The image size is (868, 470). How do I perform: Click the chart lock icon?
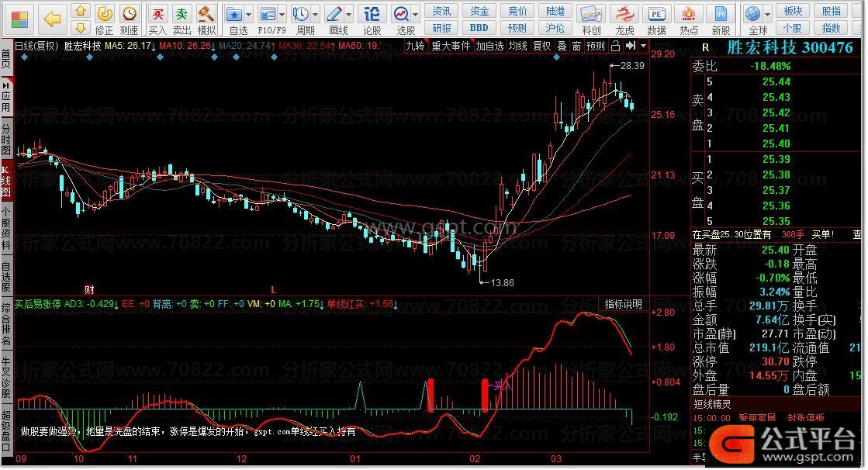[x=615, y=46]
